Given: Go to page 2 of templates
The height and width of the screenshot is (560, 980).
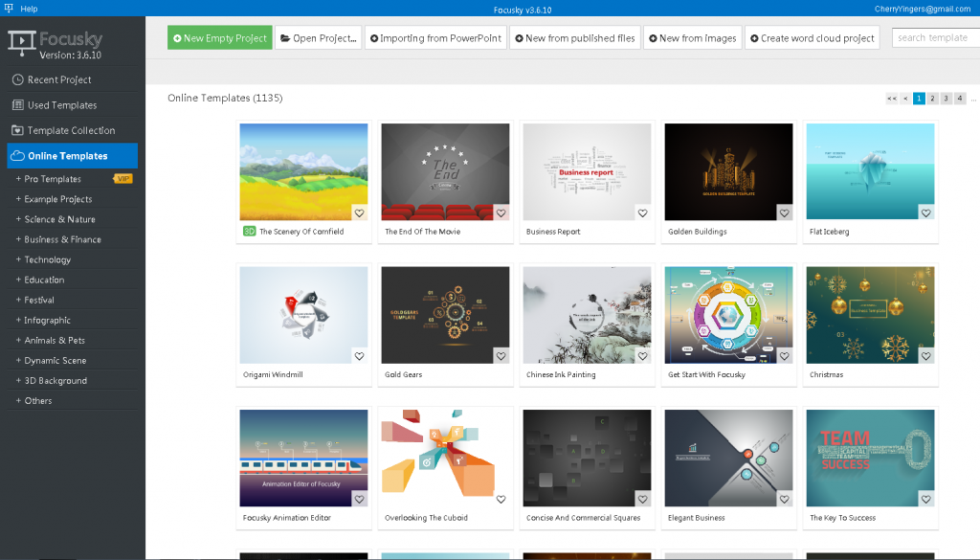Looking at the screenshot, I should coord(932,99).
